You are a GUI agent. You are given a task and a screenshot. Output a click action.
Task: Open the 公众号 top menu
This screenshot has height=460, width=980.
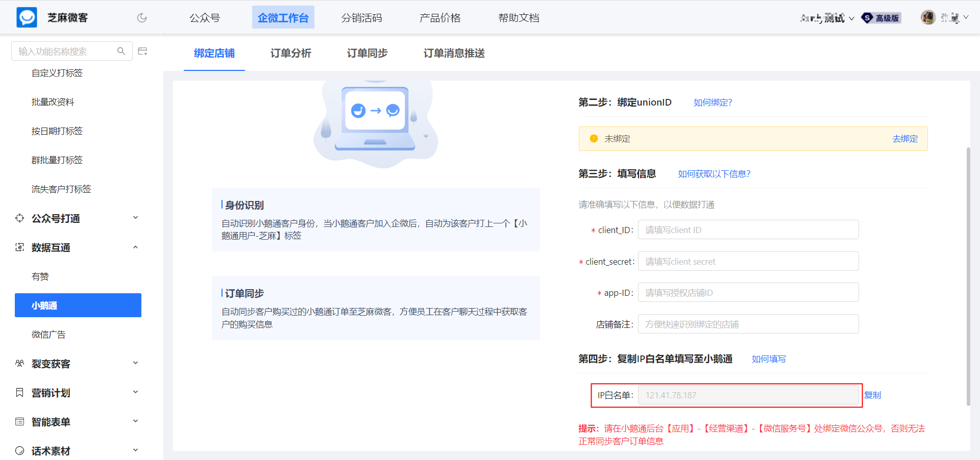[205, 18]
